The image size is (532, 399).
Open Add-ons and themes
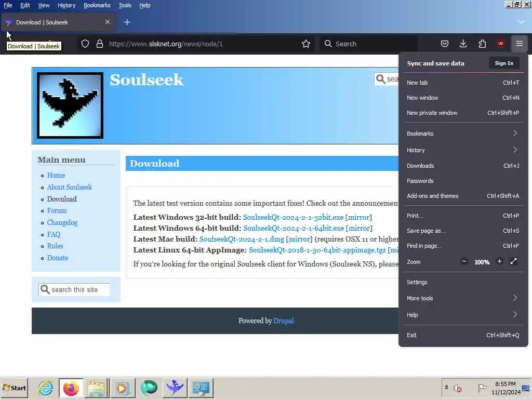click(x=463, y=196)
